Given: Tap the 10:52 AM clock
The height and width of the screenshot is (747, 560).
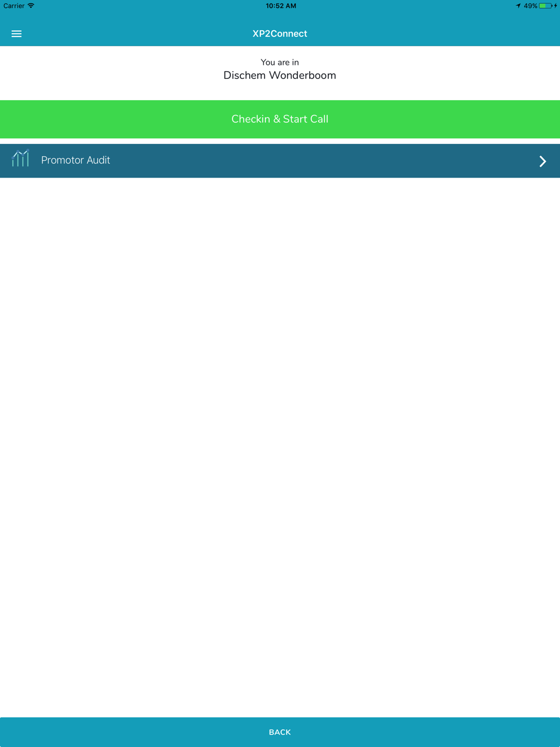Looking at the screenshot, I should 281,6.
